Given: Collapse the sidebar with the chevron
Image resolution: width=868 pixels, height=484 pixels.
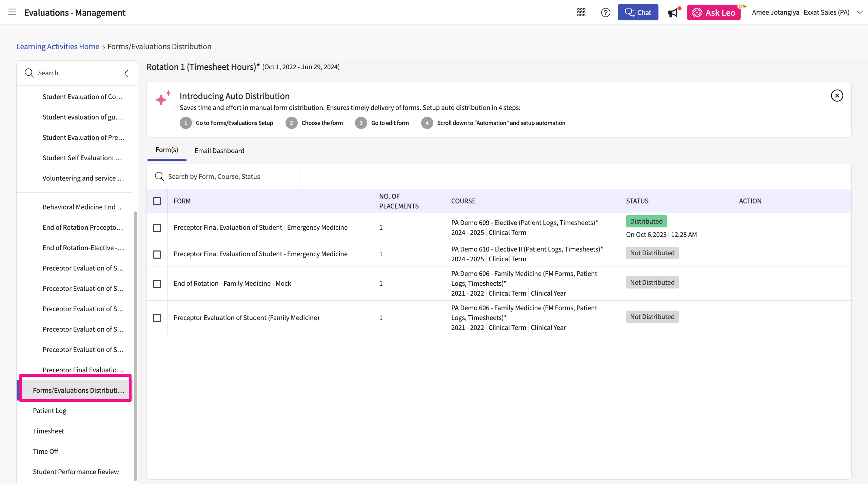Looking at the screenshot, I should tap(126, 73).
